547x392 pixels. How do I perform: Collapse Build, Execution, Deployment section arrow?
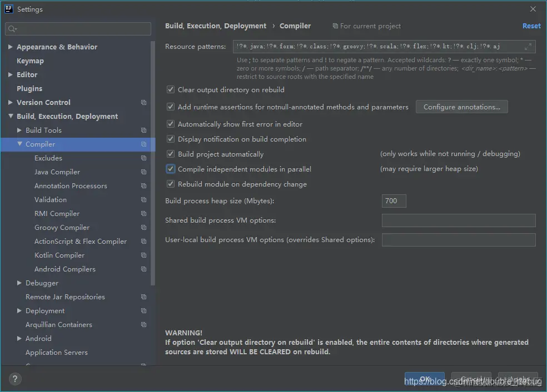click(x=11, y=116)
